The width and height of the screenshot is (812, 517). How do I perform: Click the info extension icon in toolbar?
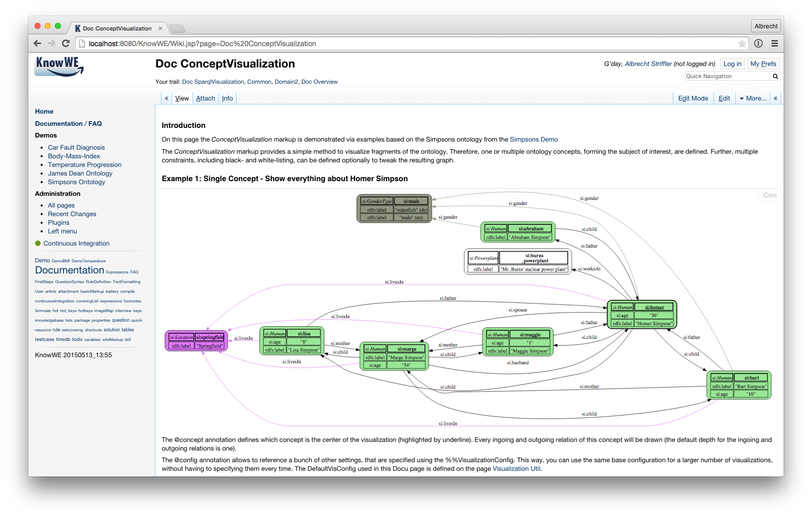tap(758, 44)
